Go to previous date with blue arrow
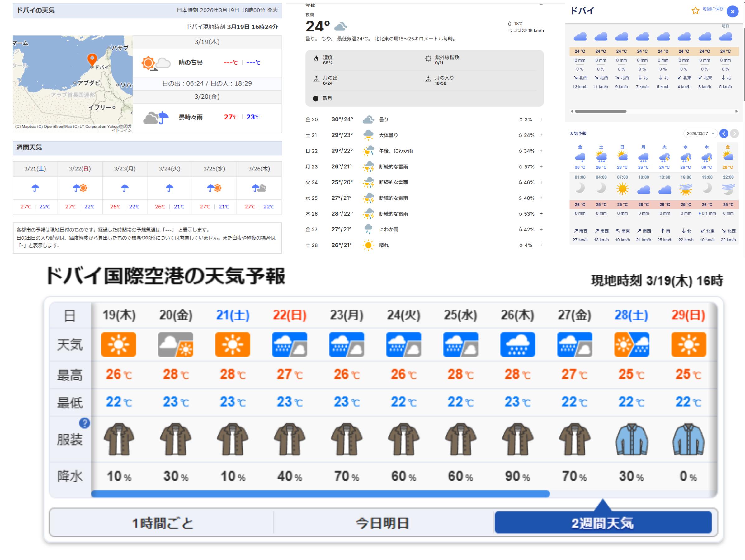Image resolution: width=745 pixels, height=560 pixels. pos(724,133)
